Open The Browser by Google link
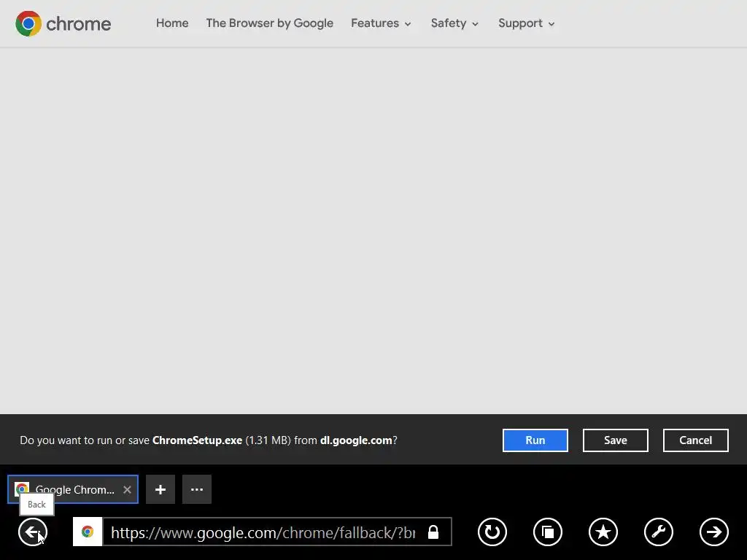The height and width of the screenshot is (560, 747). pos(270,23)
